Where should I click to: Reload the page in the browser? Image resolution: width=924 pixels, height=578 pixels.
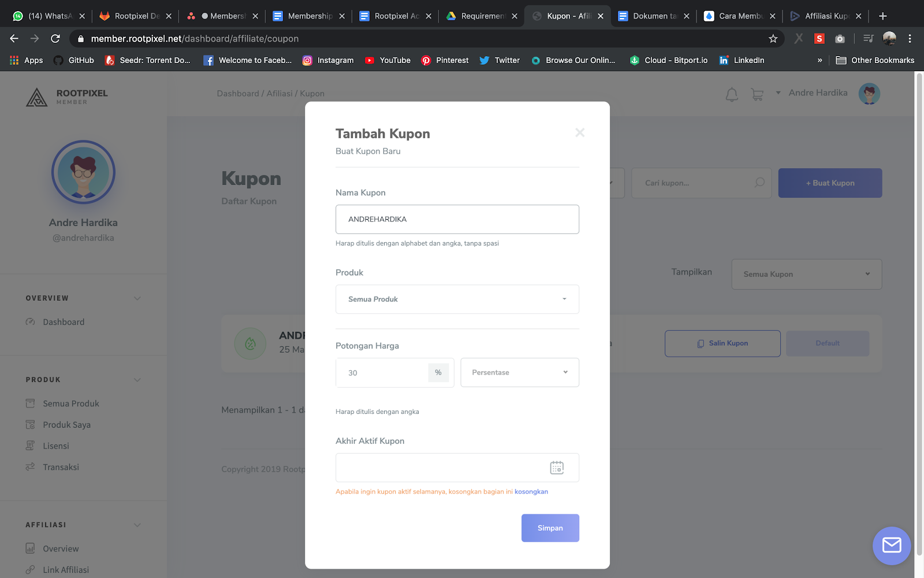(x=55, y=39)
